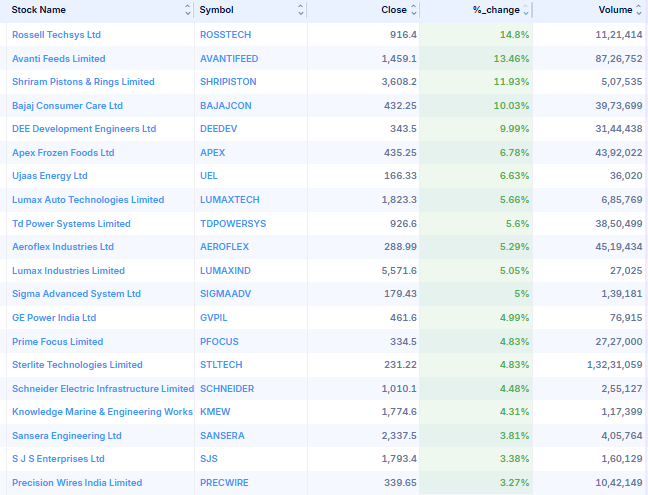
Task: Click the PRECWIRE symbol link
Action: tap(224, 483)
